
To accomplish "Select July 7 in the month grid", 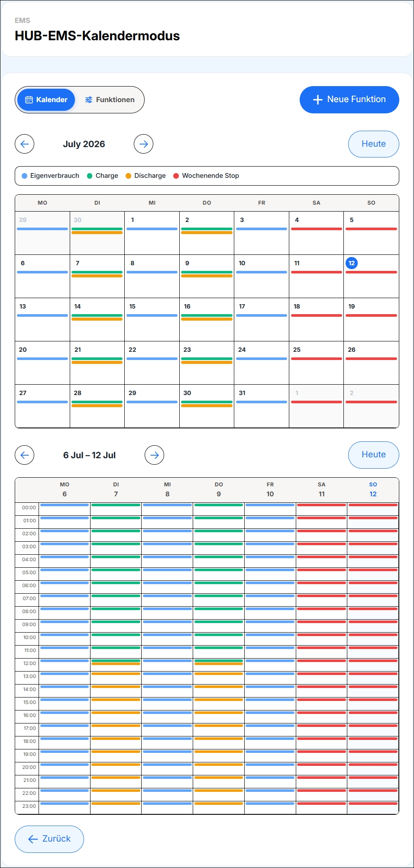I will [97, 276].
